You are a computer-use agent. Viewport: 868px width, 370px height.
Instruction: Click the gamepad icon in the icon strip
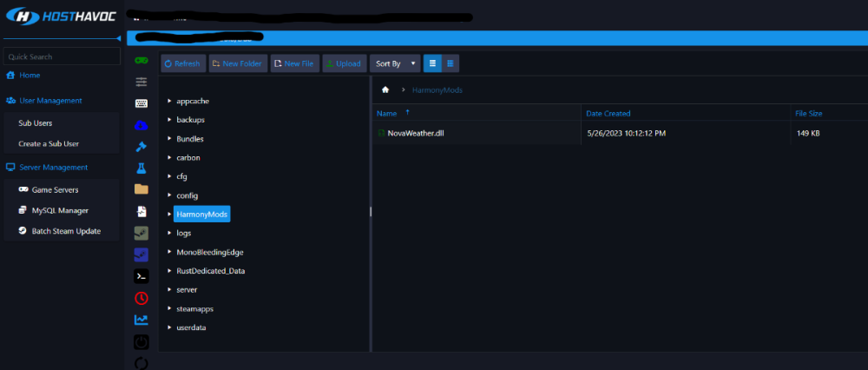(141, 61)
